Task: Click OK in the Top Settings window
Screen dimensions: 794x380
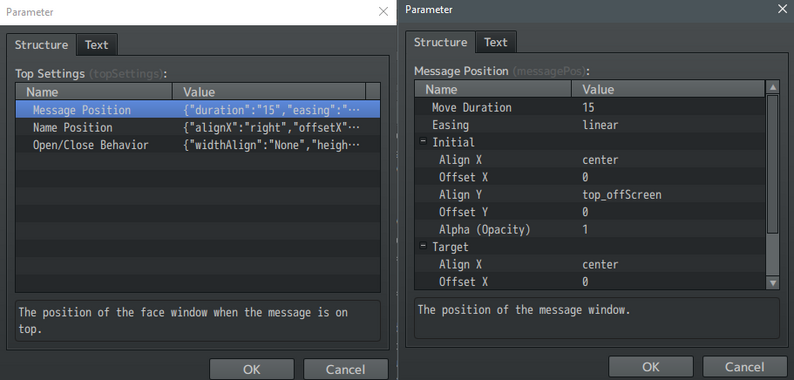Action: [252, 369]
